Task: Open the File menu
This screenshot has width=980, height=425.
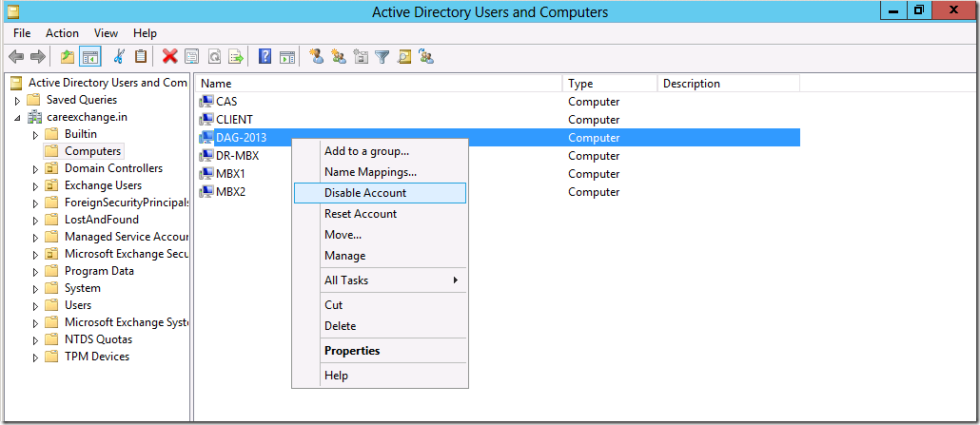Action: (x=22, y=33)
